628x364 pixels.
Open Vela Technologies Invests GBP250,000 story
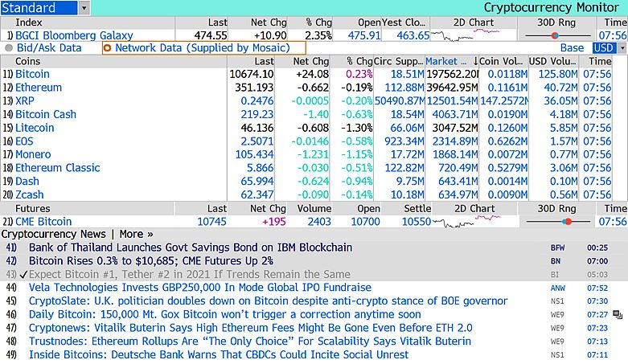tap(200, 288)
